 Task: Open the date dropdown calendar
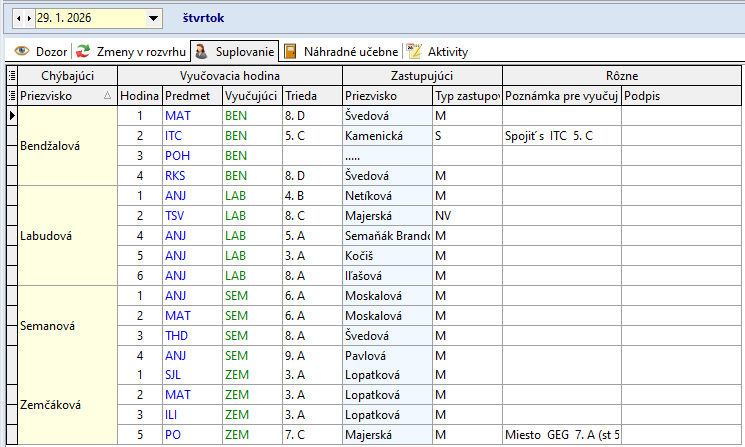(x=152, y=18)
